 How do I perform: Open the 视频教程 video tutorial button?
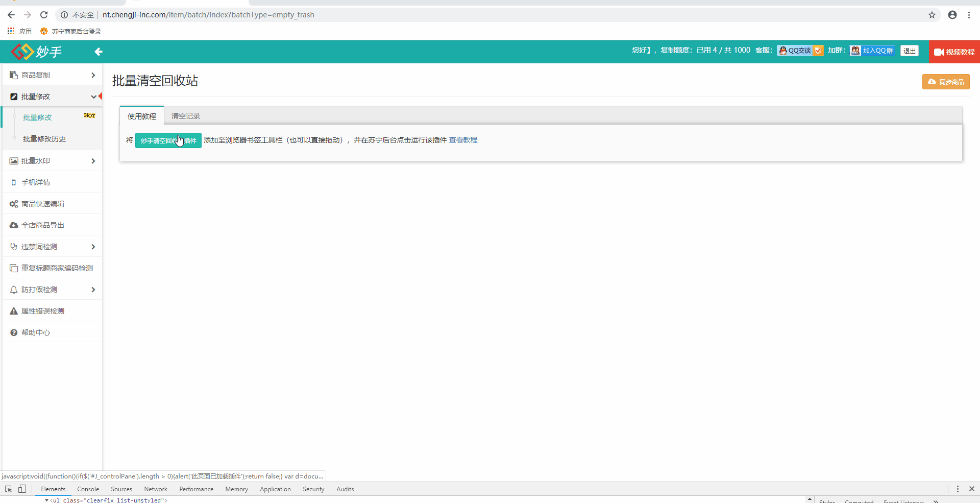[954, 52]
